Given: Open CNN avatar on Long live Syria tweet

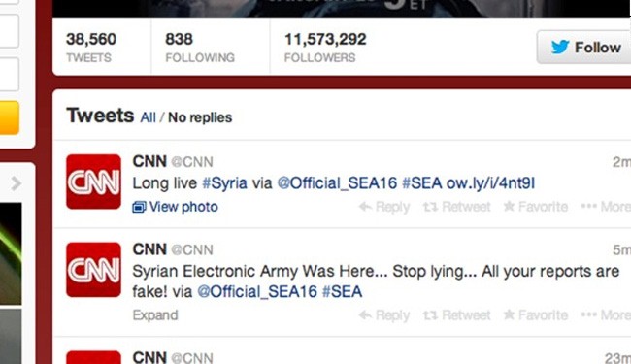Looking at the screenshot, I should pyautogui.click(x=94, y=182).
